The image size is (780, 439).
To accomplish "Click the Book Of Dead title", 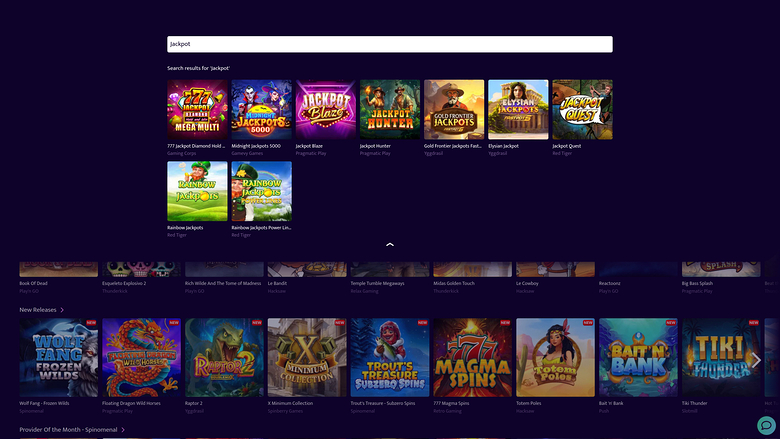I will 33,283.
